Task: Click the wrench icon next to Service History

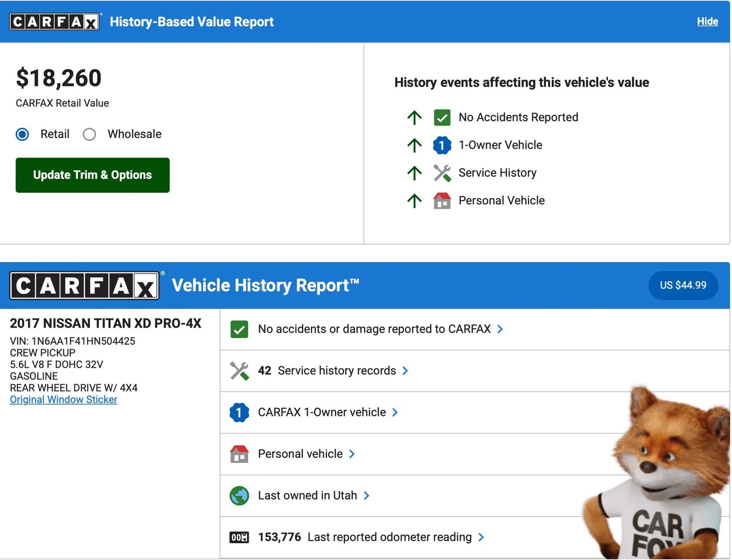Action: coord(441,173)
